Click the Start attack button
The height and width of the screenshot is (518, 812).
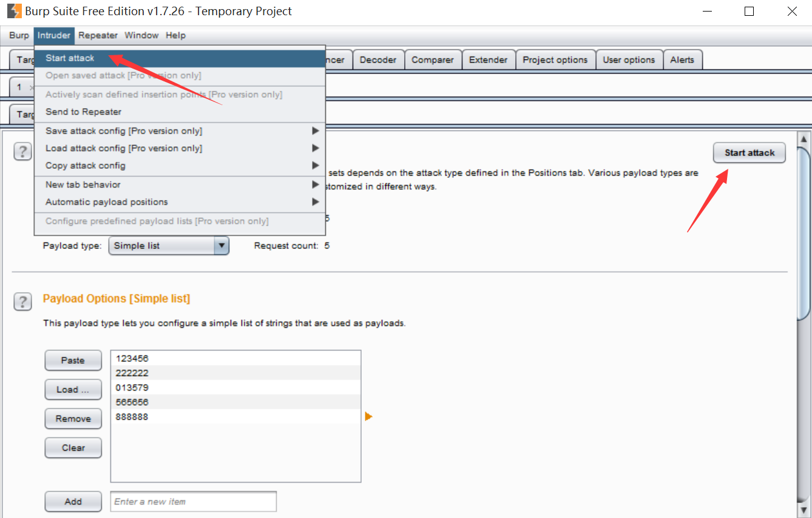(x=749, y=153)
